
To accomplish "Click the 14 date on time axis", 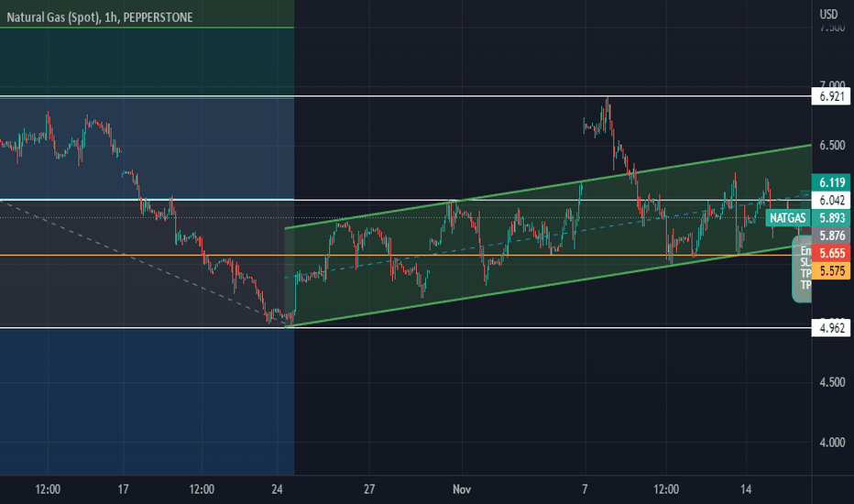I will click(x=746, y=489).
